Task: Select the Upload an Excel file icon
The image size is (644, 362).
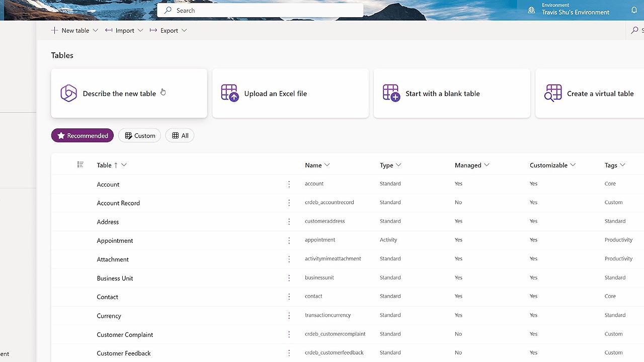Action: tap(230, 93)
